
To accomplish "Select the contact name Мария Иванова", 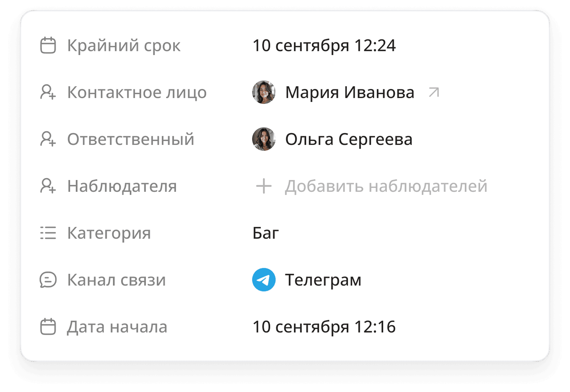I will pyautogui.click(x=349, y=92).
